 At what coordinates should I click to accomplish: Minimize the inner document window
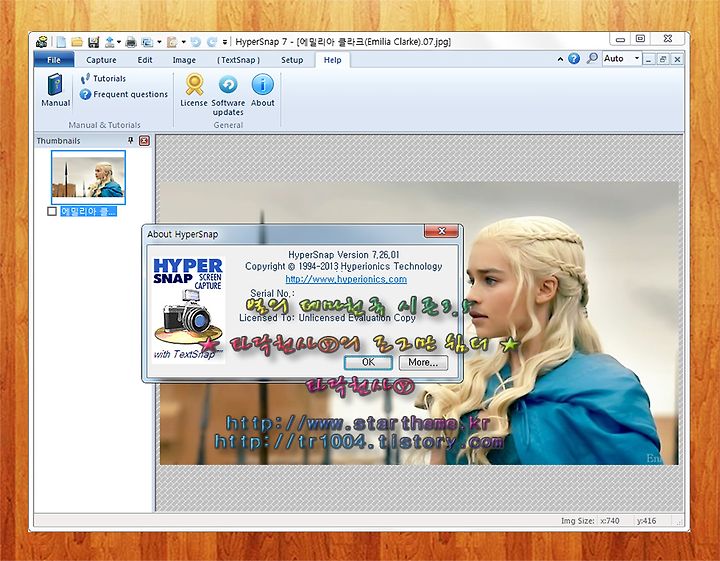pyautogui.click(x=648, y=59)
